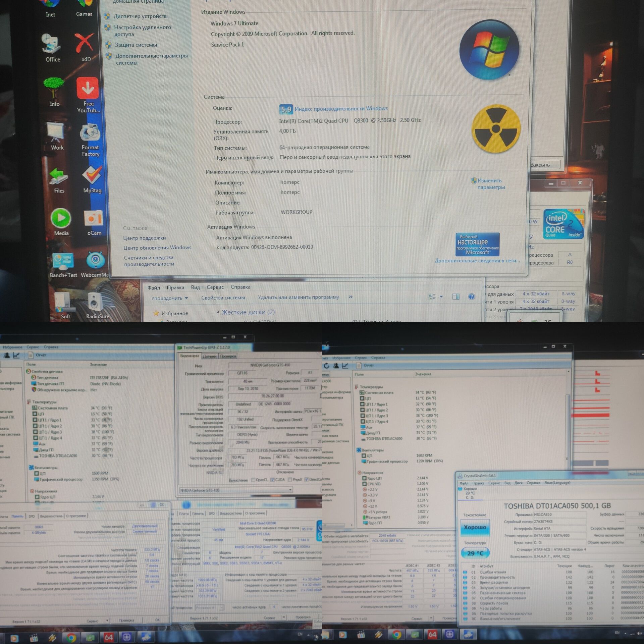Click AIDA64 '64' taskbar icon below CPU-Z Memory window
Screen dimensions: 644x644
109,637
